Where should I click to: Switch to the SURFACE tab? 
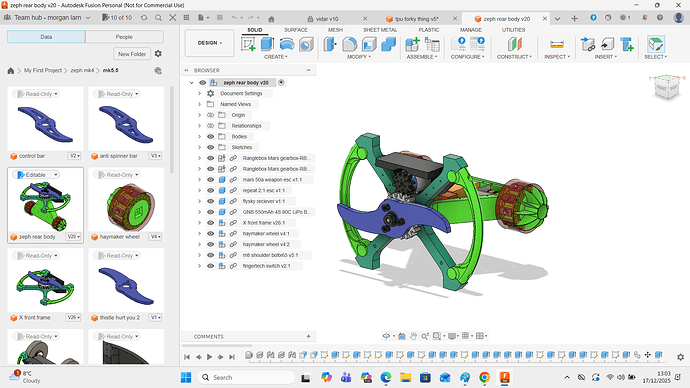[x=296, y=30]
